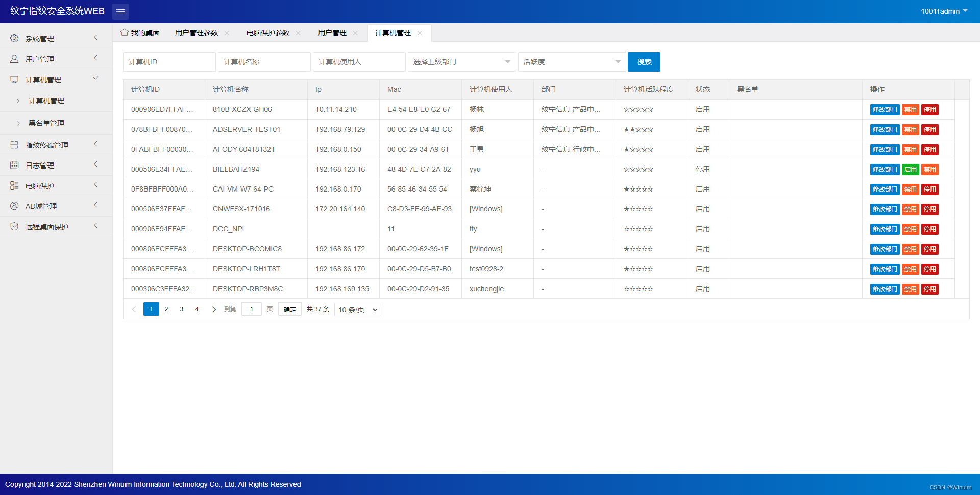This screenshot has width=980, height=495.
Task: Click 停用 for AFODY-604181321 row
Action: click(x=930, y=150)
